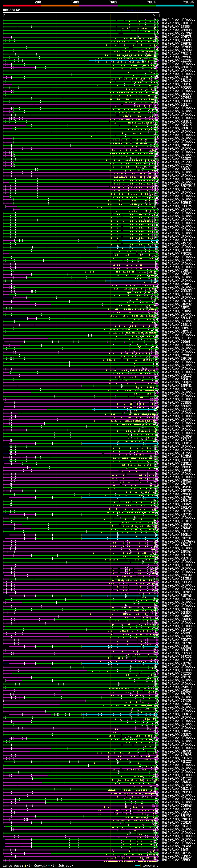Select hit UniRef100_A0BNI8
197x868 pixels.
click(x=177, y=128)
